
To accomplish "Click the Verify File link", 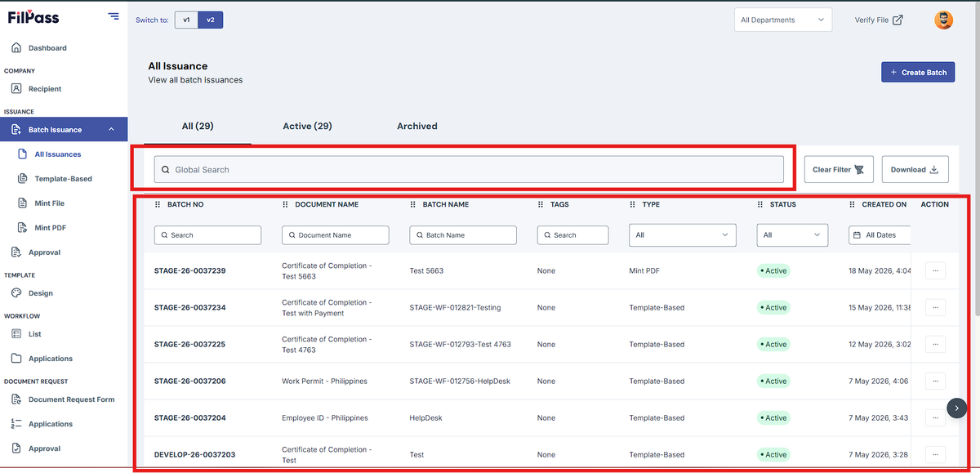I will click(879, 20).
